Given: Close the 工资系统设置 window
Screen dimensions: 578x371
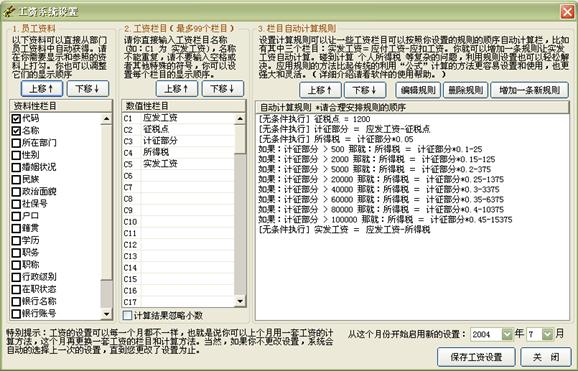Looking at the screenshot, I should click(568, 12).
